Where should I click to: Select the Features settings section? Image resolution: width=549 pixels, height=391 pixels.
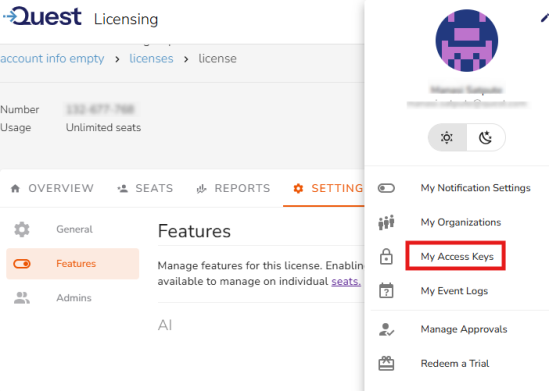point(73,264)
